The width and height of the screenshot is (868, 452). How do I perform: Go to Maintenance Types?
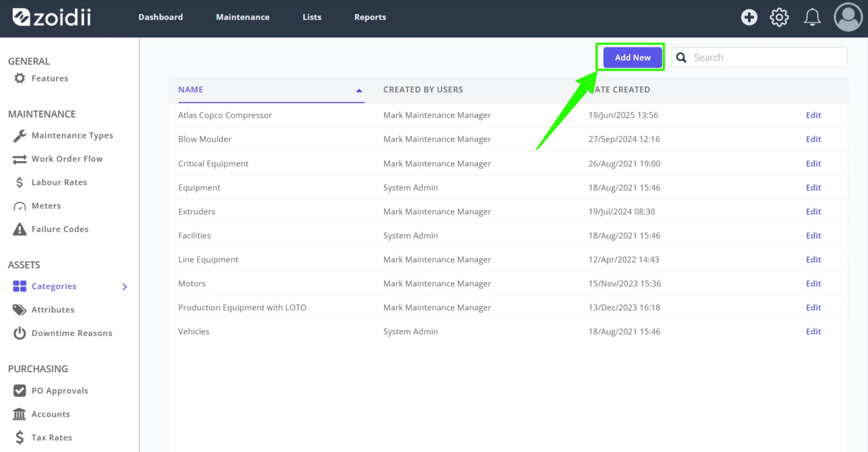(73, 135)
